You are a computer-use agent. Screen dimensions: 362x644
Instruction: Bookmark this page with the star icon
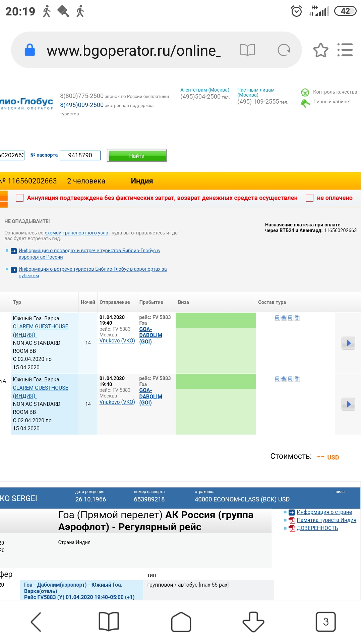click(x=320, y=50)
